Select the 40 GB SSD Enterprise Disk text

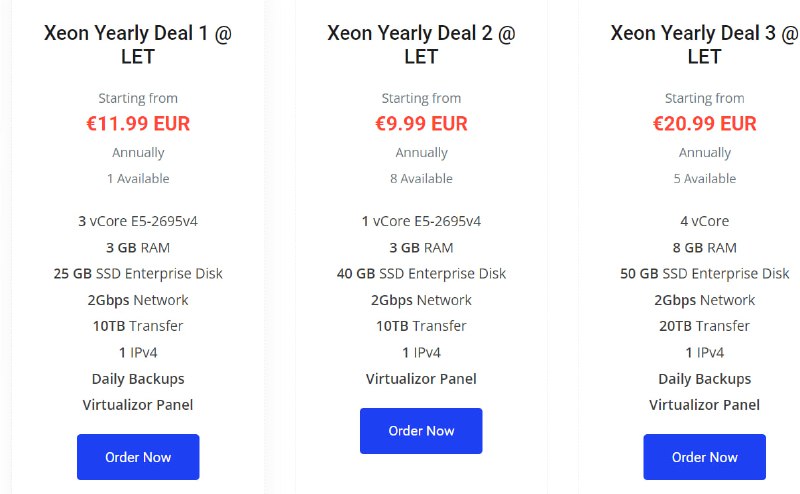click(421, 273)
